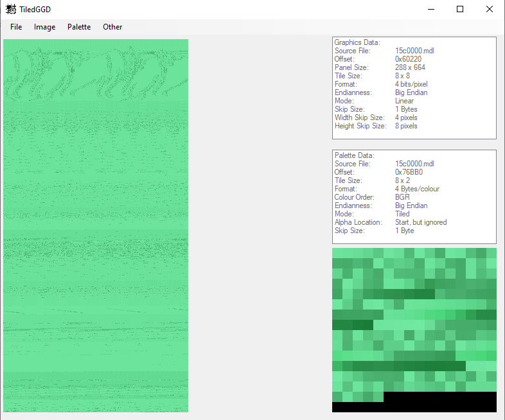This screenshot has width=505, height=420.
Task: Close the TiledGGD window
Action: tap(489, 10)
